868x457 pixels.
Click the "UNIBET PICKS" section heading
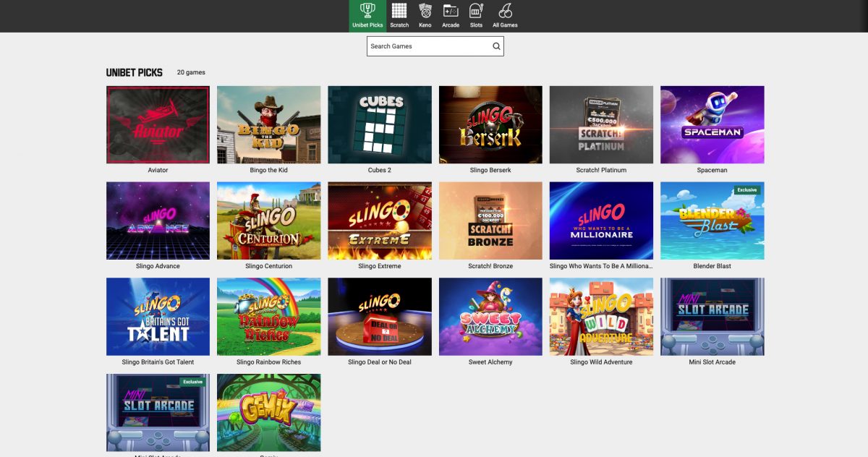(x=135, y=72)
